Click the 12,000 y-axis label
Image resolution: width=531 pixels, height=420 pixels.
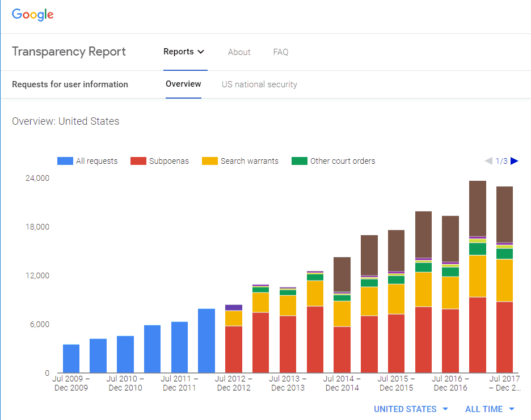point(37,275)
